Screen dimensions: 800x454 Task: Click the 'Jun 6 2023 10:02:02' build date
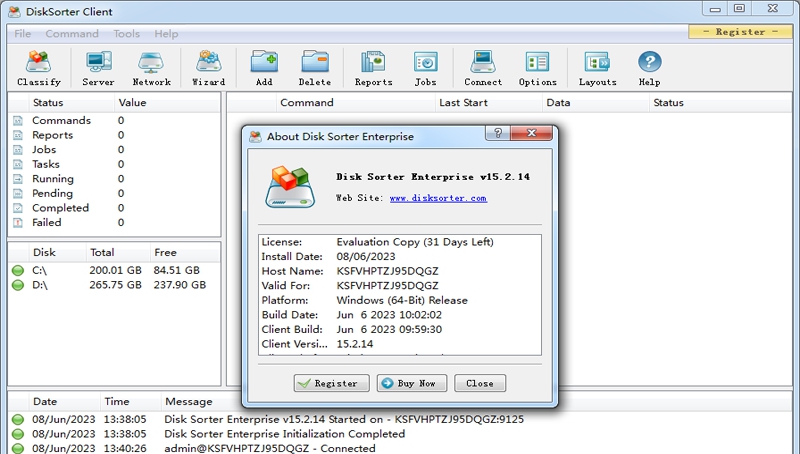(389, 315)
